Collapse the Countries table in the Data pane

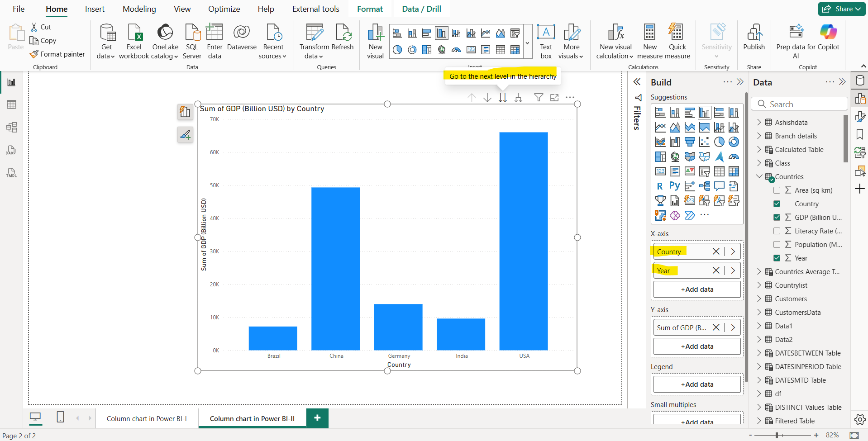759,176
